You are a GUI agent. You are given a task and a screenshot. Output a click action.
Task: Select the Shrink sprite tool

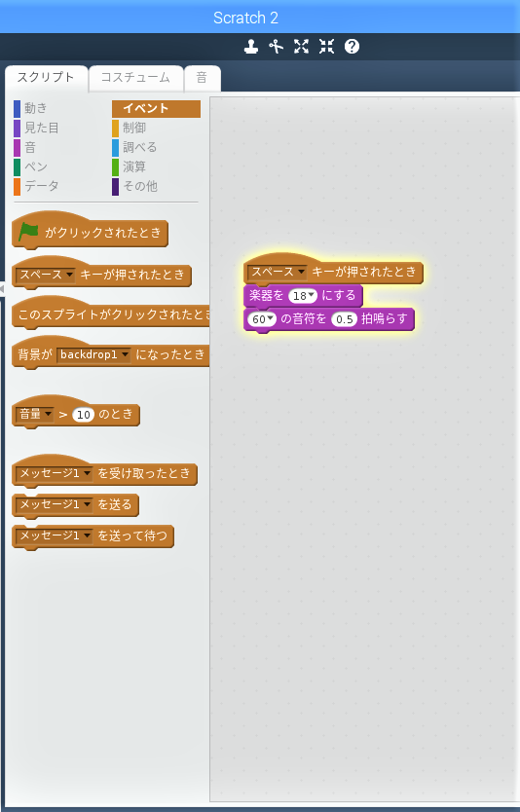click(x=327, y=47)
